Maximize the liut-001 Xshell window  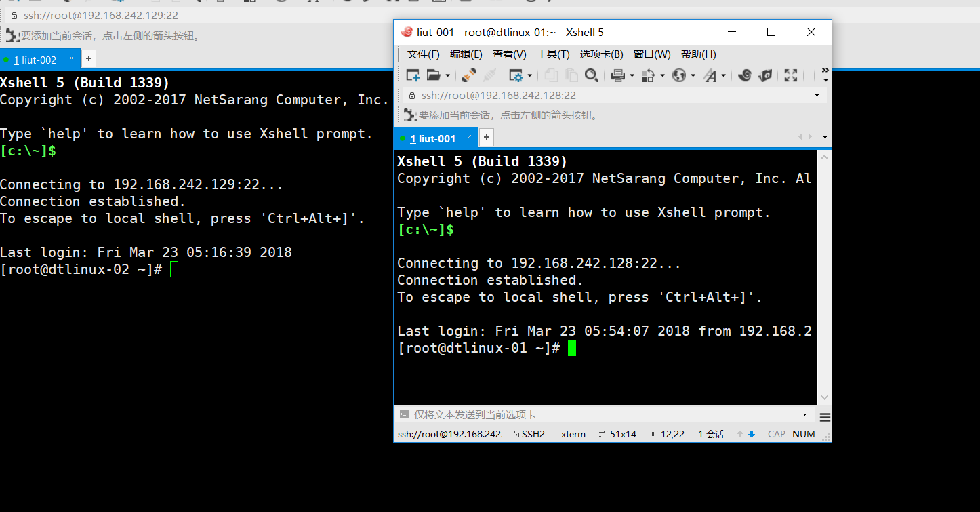point(771,32)
